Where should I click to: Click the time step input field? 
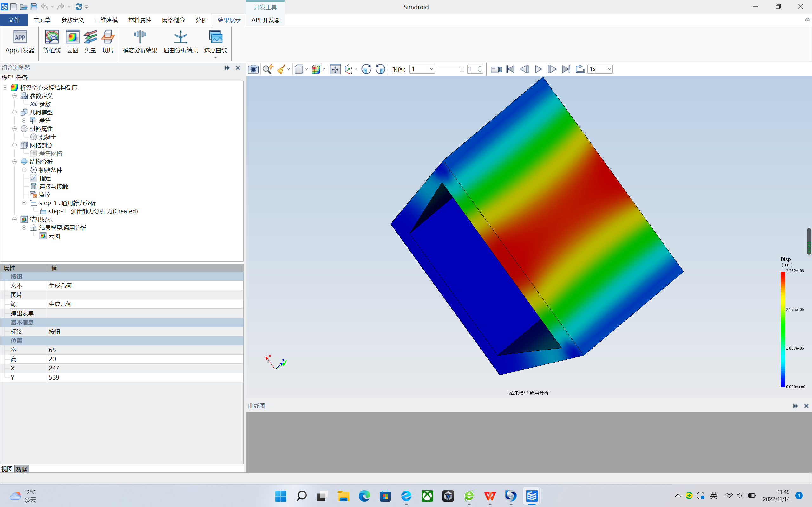pos(474,69)
